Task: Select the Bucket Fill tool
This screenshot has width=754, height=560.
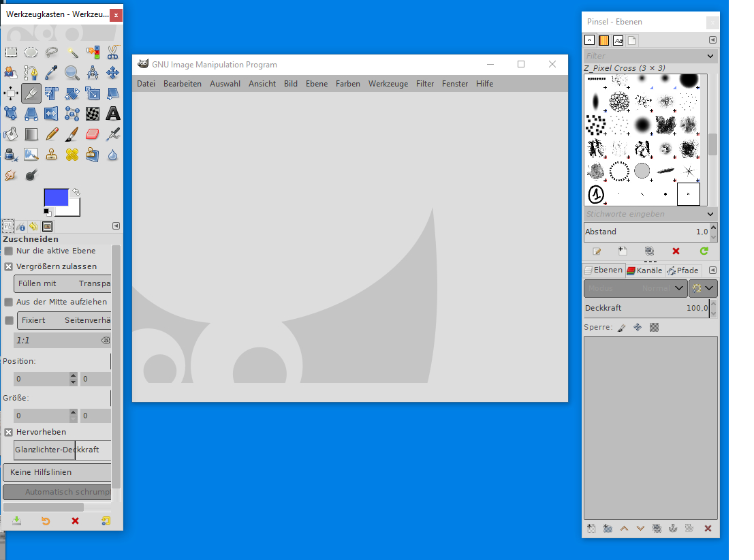Action: (x=11, y=134)
